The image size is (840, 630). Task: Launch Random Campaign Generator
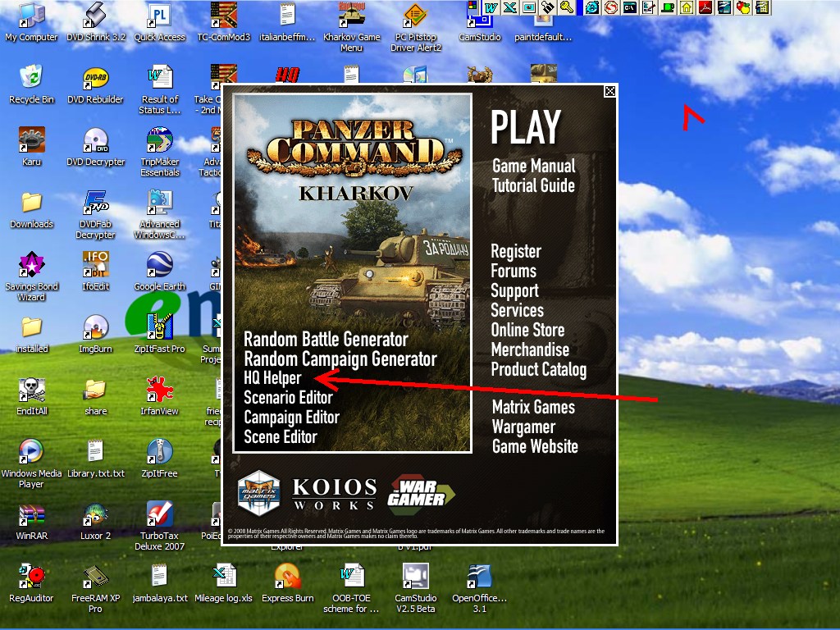click(x=340, y=359)
